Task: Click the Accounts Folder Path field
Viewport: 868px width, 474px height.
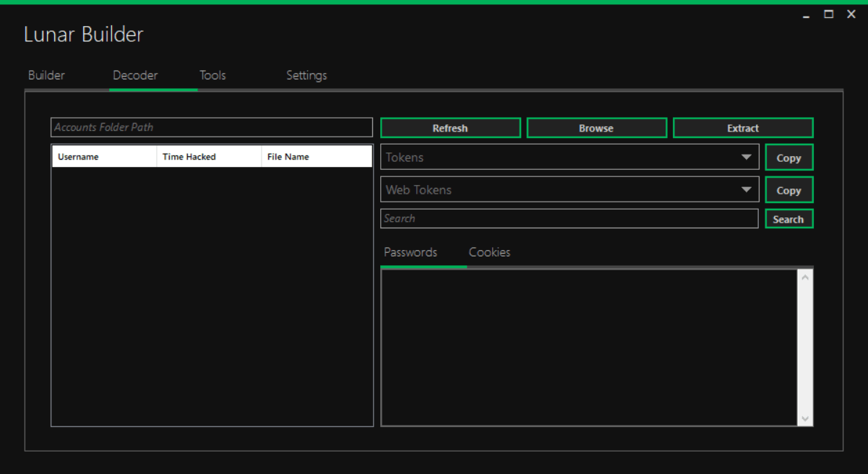Action: click(x=211, y=127)
